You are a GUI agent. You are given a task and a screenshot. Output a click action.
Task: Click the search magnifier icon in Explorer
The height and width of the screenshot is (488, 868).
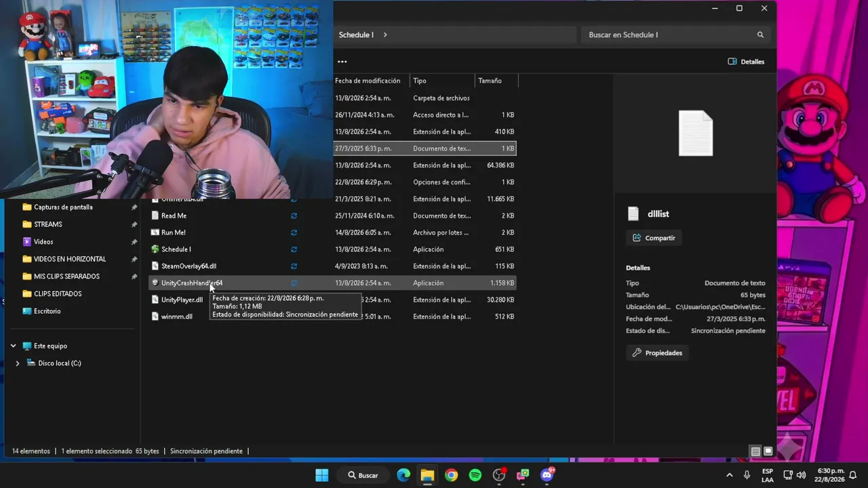point(760,35)
